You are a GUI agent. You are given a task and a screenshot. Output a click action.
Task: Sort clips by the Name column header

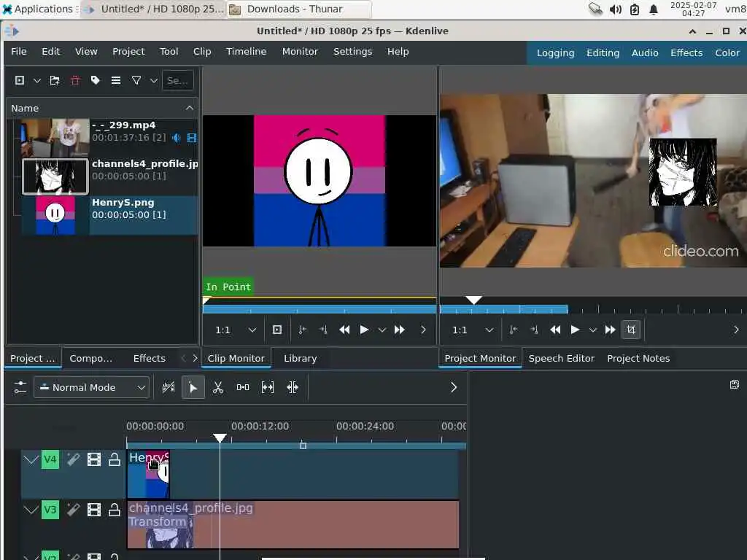102,108
